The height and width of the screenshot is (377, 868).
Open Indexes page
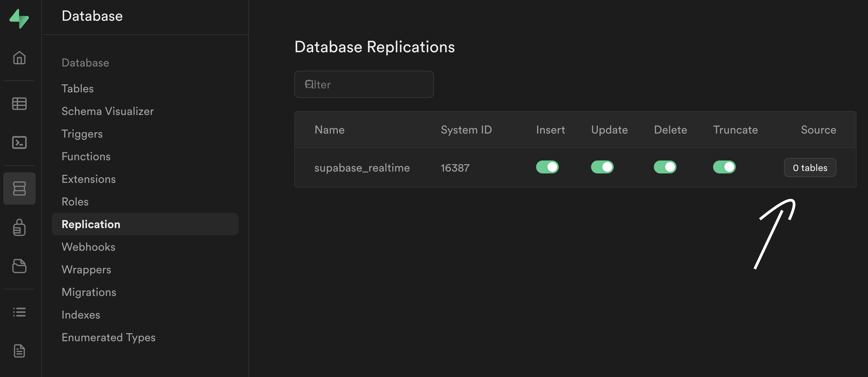[x=81, y=315]
